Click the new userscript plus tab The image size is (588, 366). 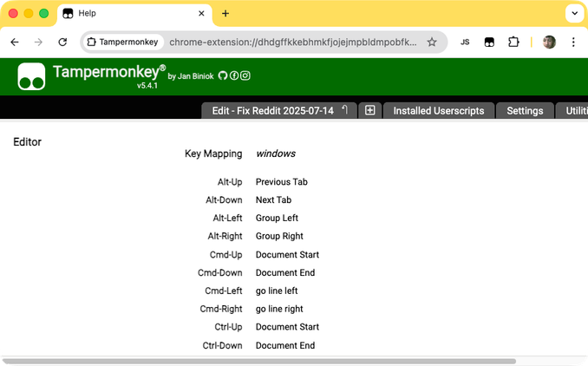click(370, 110)
